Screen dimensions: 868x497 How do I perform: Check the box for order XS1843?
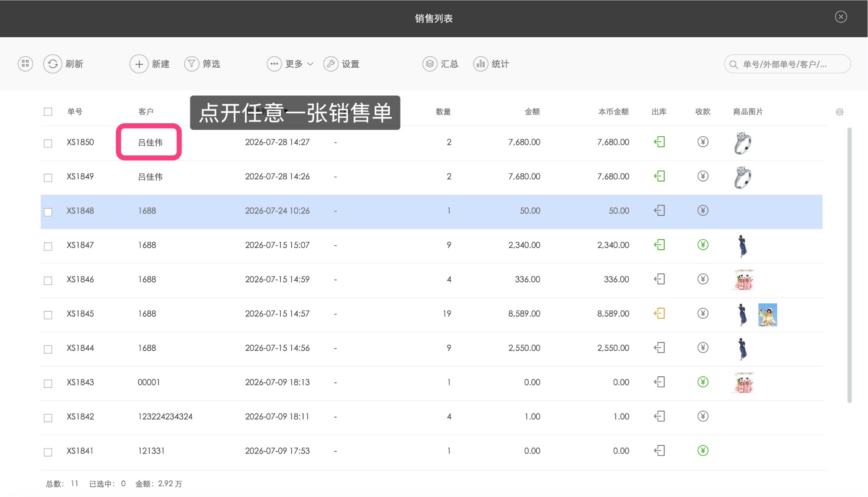pos(48,383)
